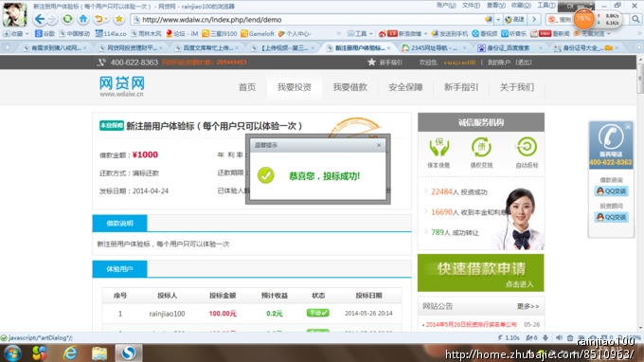Go to the browser home page icon
644x362 pixels.
pos(83,19)
